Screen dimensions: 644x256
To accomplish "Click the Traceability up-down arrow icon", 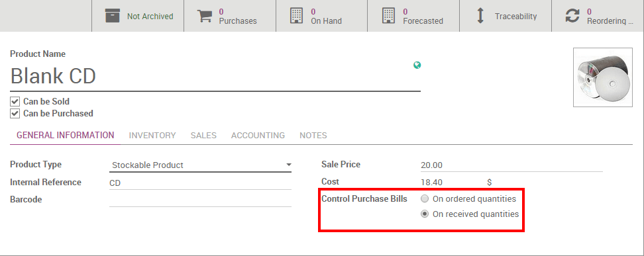I will 480,16.
